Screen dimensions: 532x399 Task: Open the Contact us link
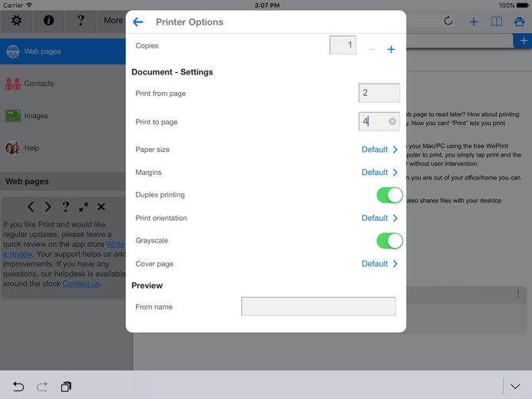pyautogui.click(x=81, y=284)
